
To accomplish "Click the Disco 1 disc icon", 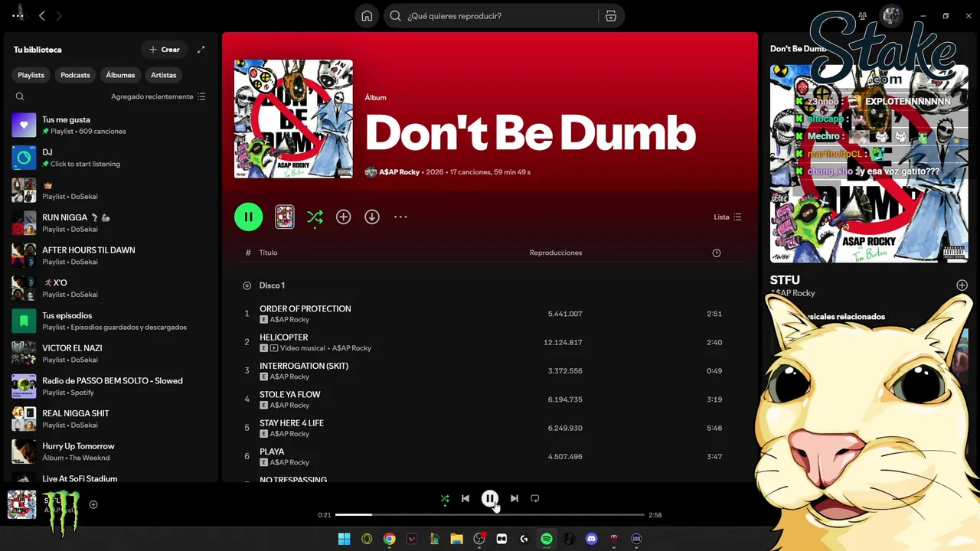I will tap(247, 285).
